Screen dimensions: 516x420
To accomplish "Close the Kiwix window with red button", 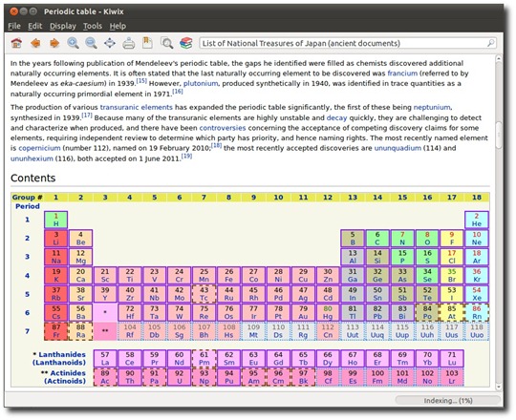I will (13, 11).
